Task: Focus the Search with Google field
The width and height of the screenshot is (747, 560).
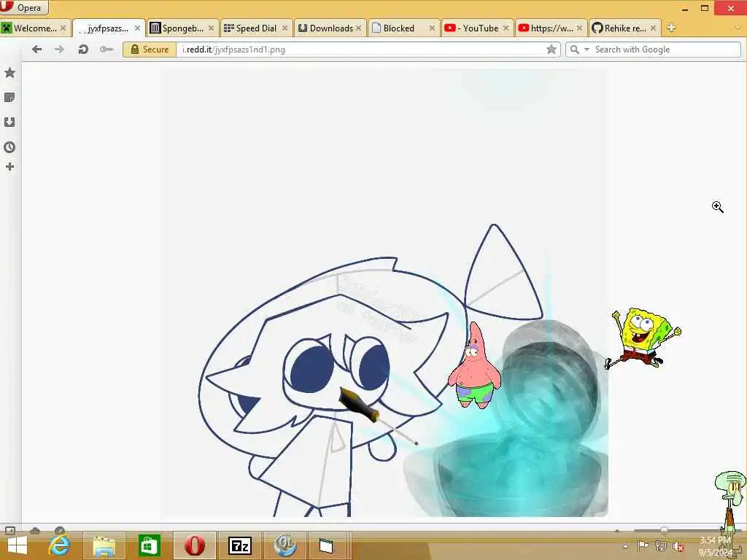Action: pos(666,50)
